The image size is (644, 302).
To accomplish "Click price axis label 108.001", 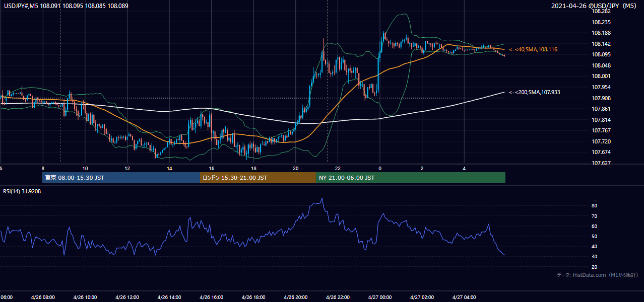I will click(x=601, y=76).
